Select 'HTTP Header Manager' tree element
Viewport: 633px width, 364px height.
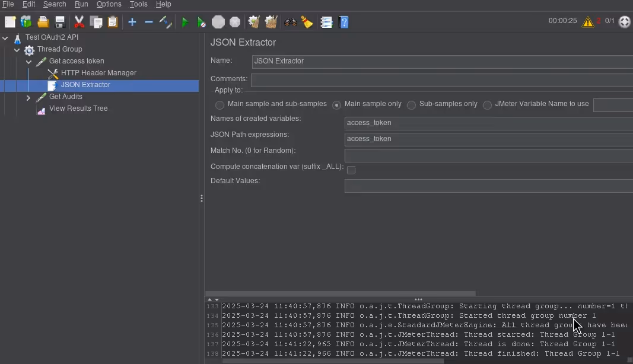pyautogui.click(x=98, y=73)
